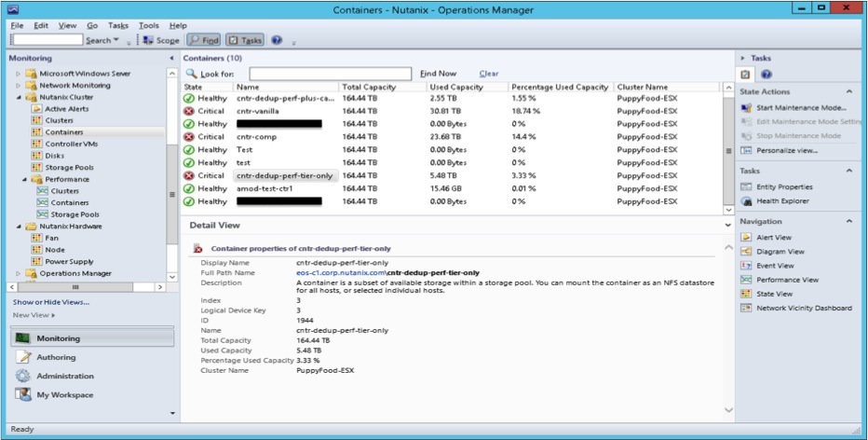Expand the Operations Manager node

click(19, 274)
